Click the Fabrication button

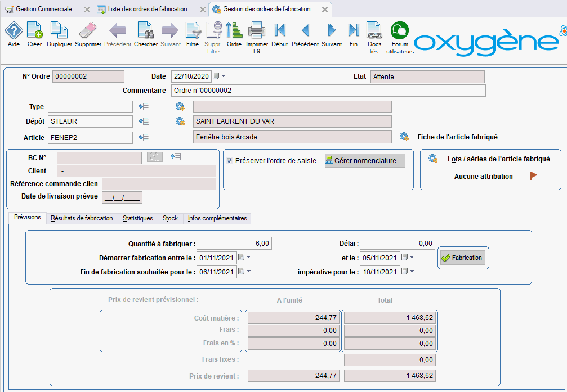pos(462,258)
